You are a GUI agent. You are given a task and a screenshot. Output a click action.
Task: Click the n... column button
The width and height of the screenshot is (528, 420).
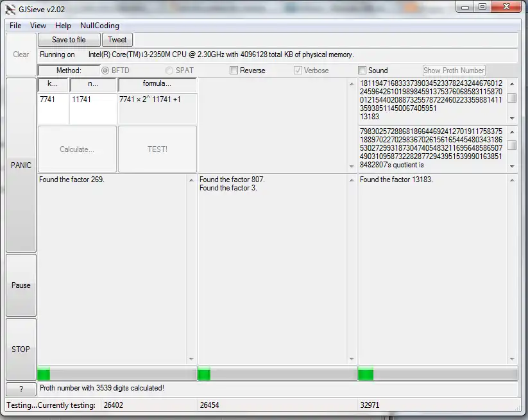coord(93,85)
